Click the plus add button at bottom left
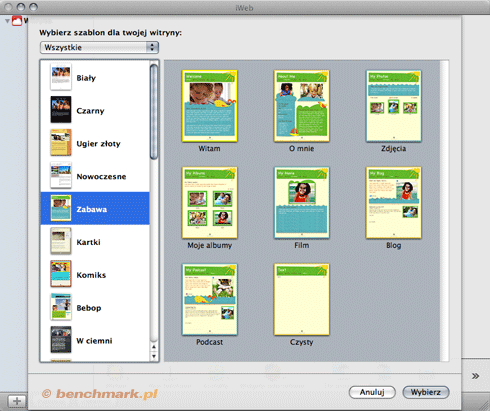 pyautogui.click(x=17, y=401)
